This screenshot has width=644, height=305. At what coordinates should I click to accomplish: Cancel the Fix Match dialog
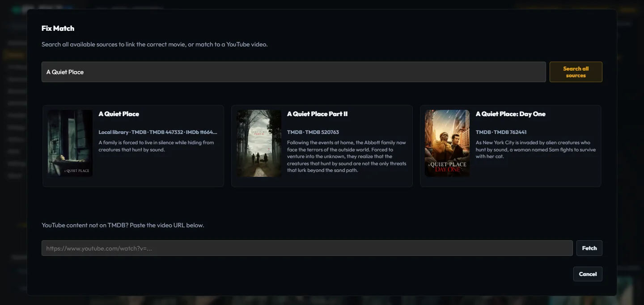click(x=588, y=274)
